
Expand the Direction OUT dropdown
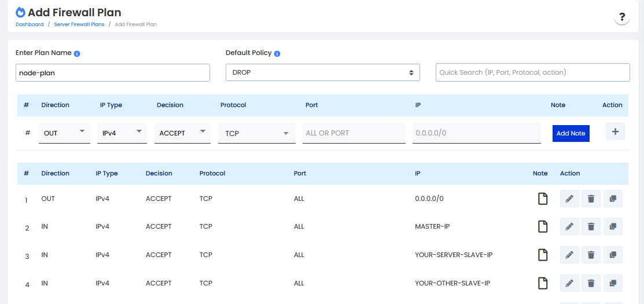[x=64, y=133]
